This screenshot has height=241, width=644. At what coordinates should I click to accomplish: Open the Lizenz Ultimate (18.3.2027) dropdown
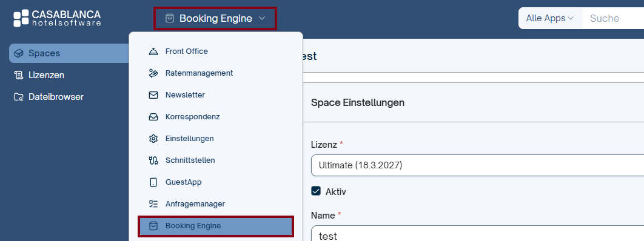[477, 165]
